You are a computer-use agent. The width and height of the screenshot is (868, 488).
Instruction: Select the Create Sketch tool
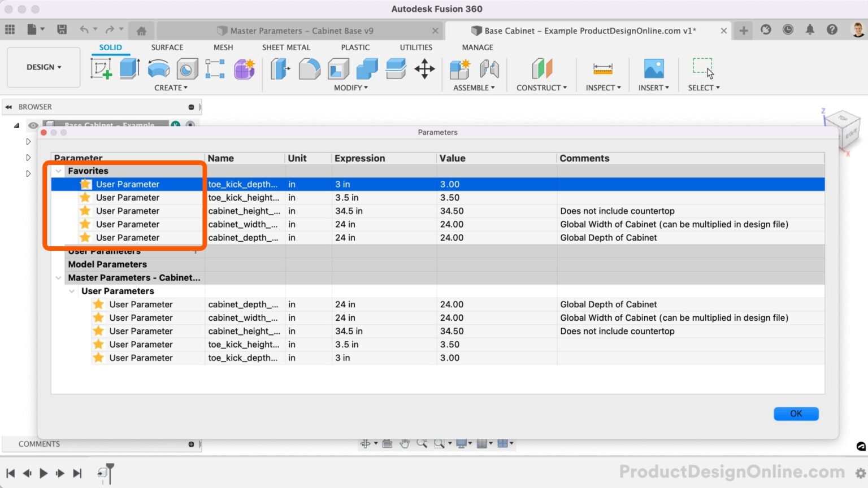coord(102,68)
